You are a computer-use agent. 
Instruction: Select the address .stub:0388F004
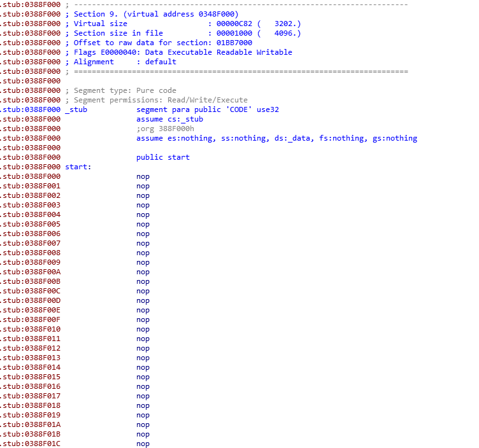(30, 214)
